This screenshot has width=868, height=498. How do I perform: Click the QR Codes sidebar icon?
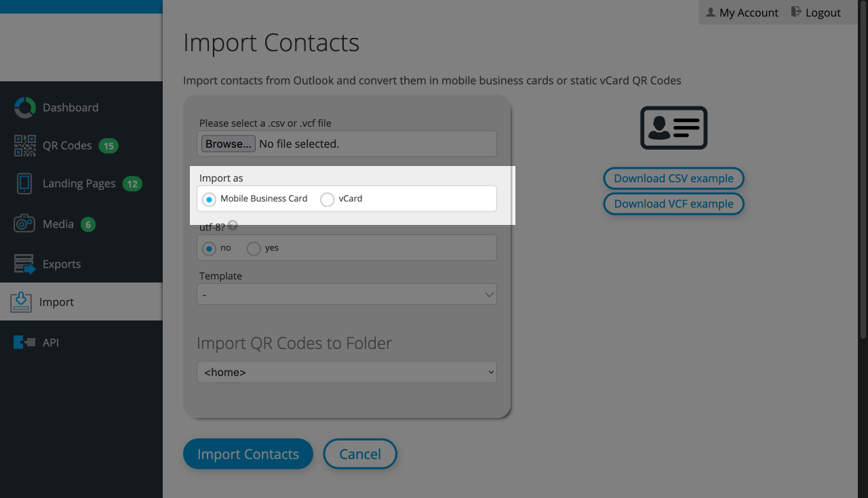24,145
